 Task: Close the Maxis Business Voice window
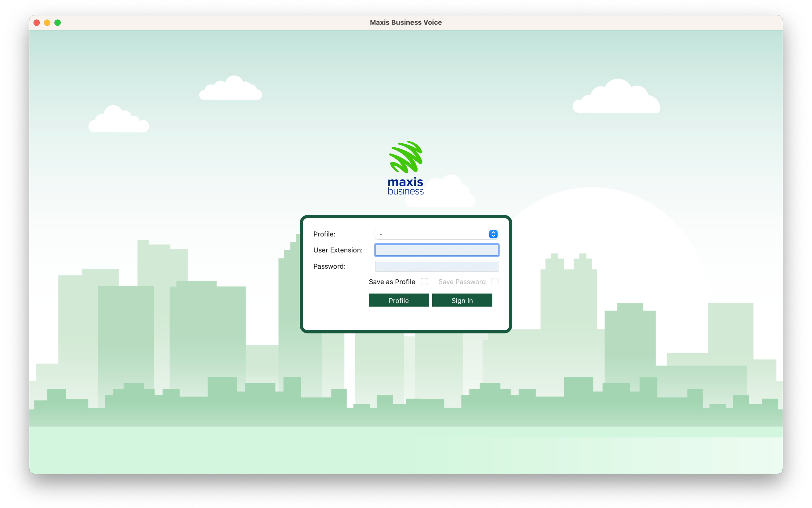37,23
